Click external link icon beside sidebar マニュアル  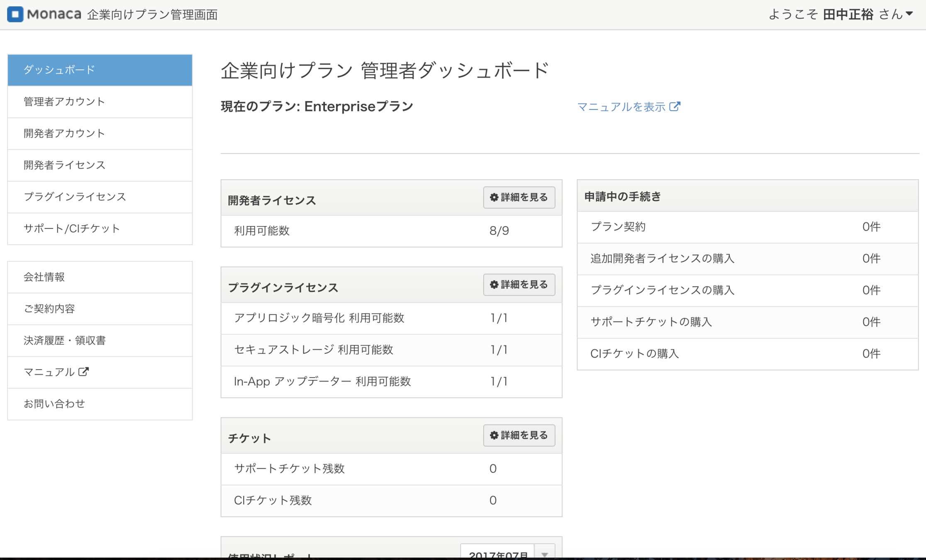point(83,372)
